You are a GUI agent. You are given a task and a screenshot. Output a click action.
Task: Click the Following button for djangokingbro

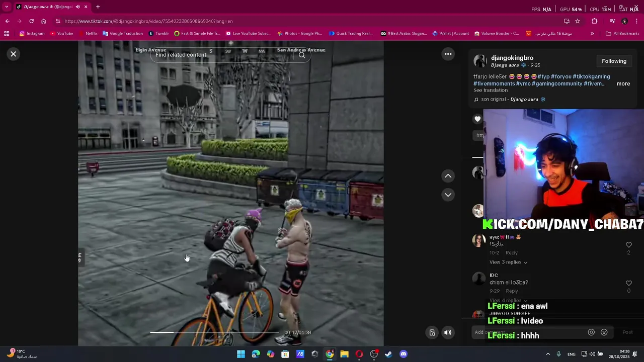click(x=614, y=61)
